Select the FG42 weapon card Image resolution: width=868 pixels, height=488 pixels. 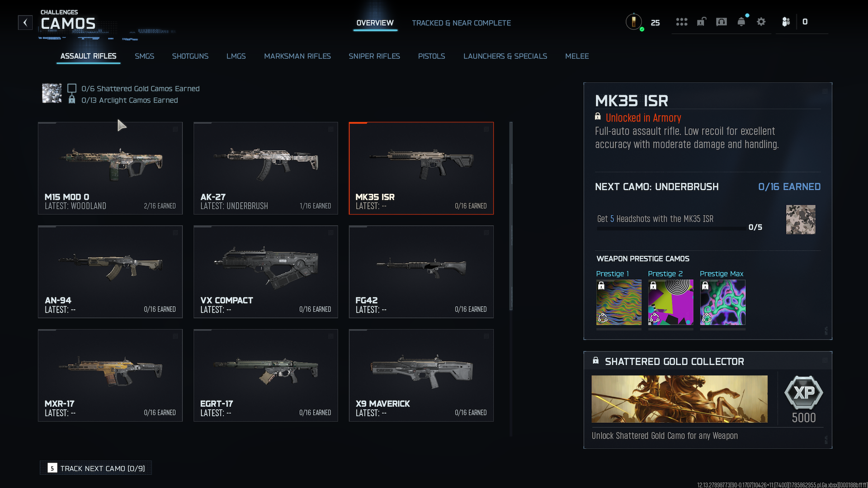[421, 272]
